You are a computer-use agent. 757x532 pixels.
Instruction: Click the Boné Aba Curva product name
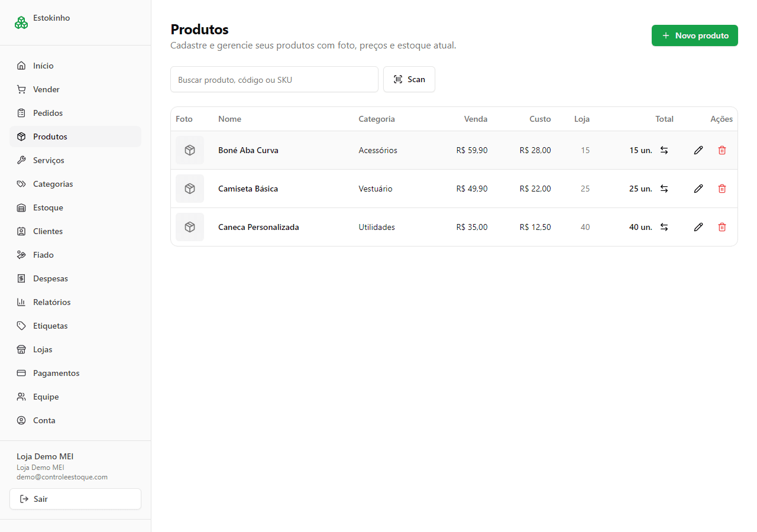[248, 150]
